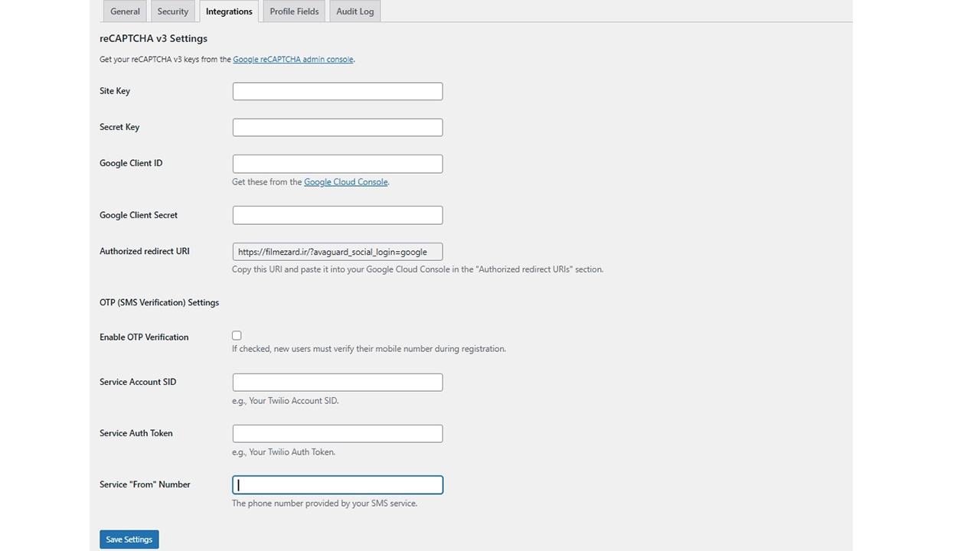This screenshot has width=980, height=551.
Task: Enable the OTP Verification checkbox
Action: coord(237,336)
